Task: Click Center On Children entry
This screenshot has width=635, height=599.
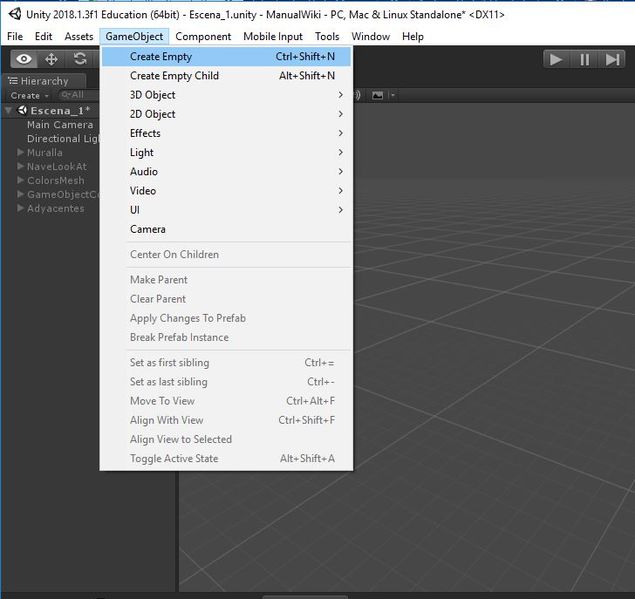Action: click(x=226, y=254)
